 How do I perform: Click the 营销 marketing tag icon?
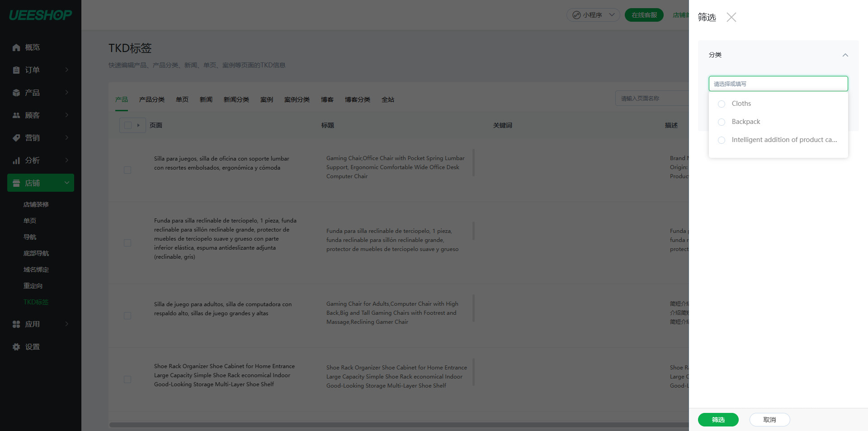pos(16,138)
